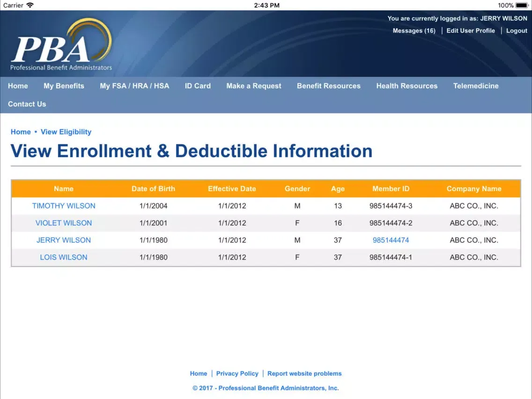Image resolution: width=532 pixels, height=399 pixels.
Task: Log out using the Logout link
Action: coord(517,30)
